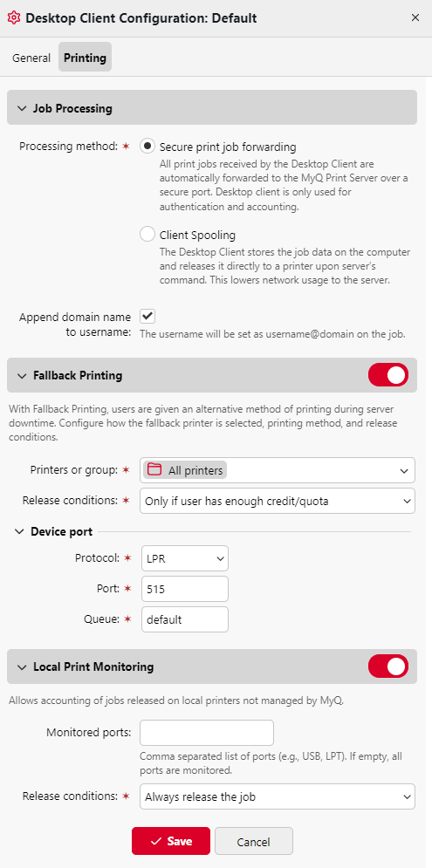432x868 pixels.
Task: Click the Monitored ports input field
Action: (207, 733)
